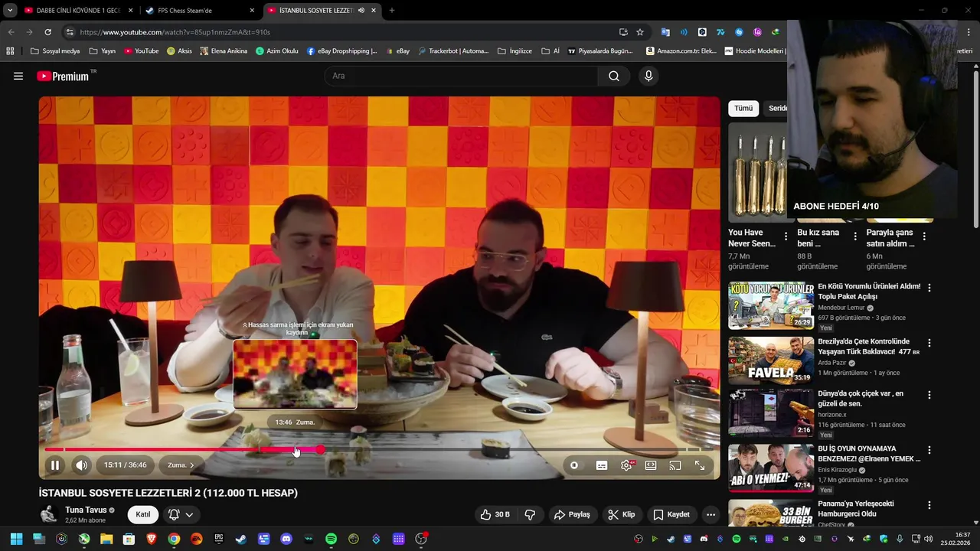The height and width of the screenshot is (551, 980).
Task: Switch to theater mode in player
Action: pos(651,465)
